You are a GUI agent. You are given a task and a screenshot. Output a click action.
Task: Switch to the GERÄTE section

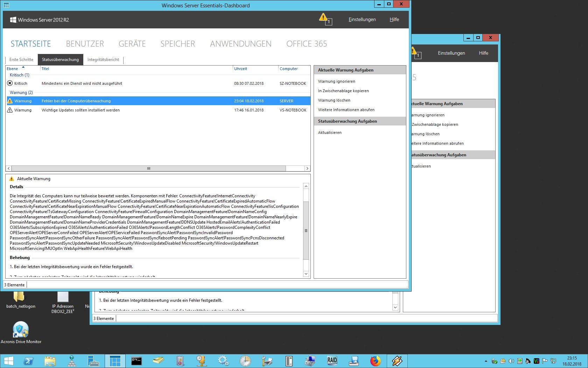coord(132,44)
